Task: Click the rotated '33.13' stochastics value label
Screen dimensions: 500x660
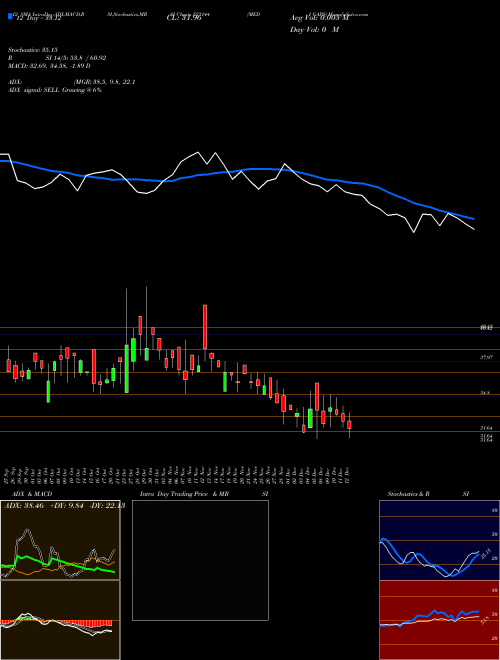Action: pyautogui.click(x=484, y=553)
